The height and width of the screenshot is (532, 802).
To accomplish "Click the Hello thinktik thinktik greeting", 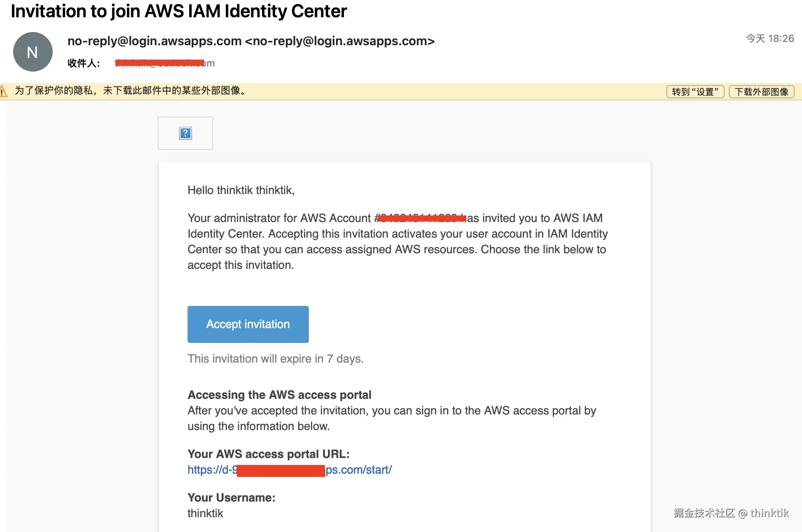I will tap(241, 190).
